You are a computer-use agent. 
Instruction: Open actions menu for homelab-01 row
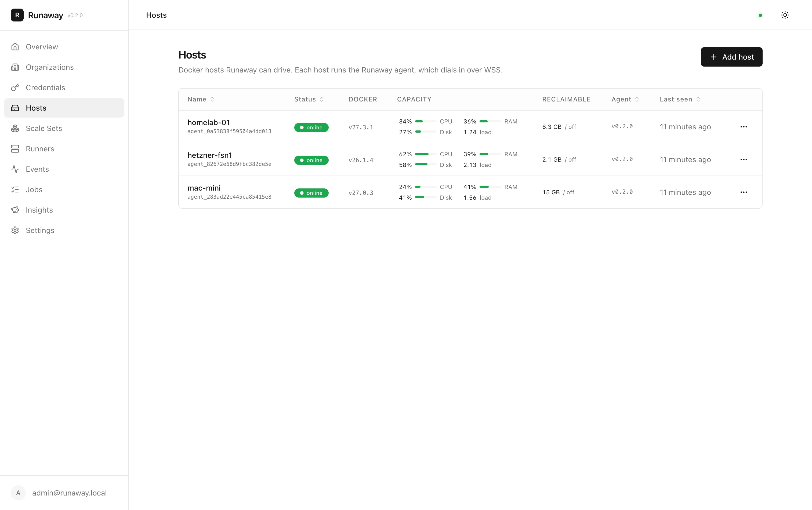744,127
